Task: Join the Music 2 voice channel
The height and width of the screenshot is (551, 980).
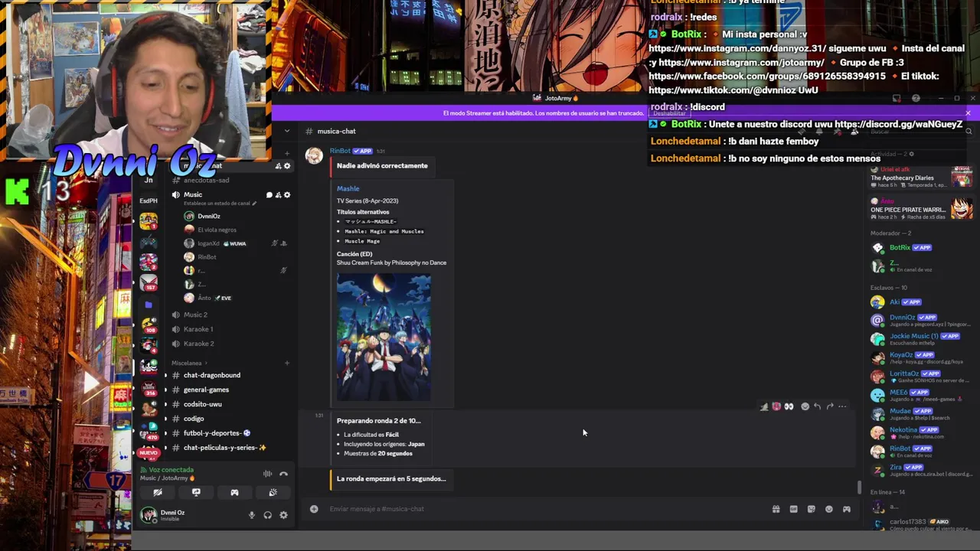Action: (x=195, y=315)
